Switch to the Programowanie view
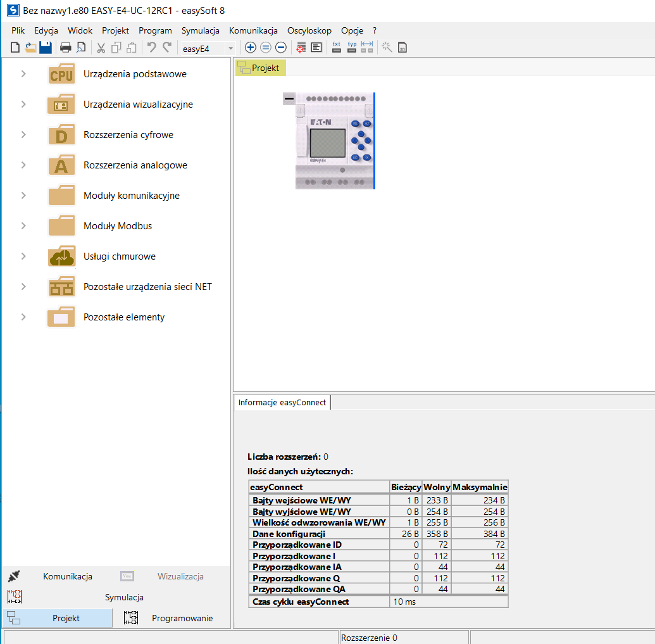655x644 pixels. 182,618
